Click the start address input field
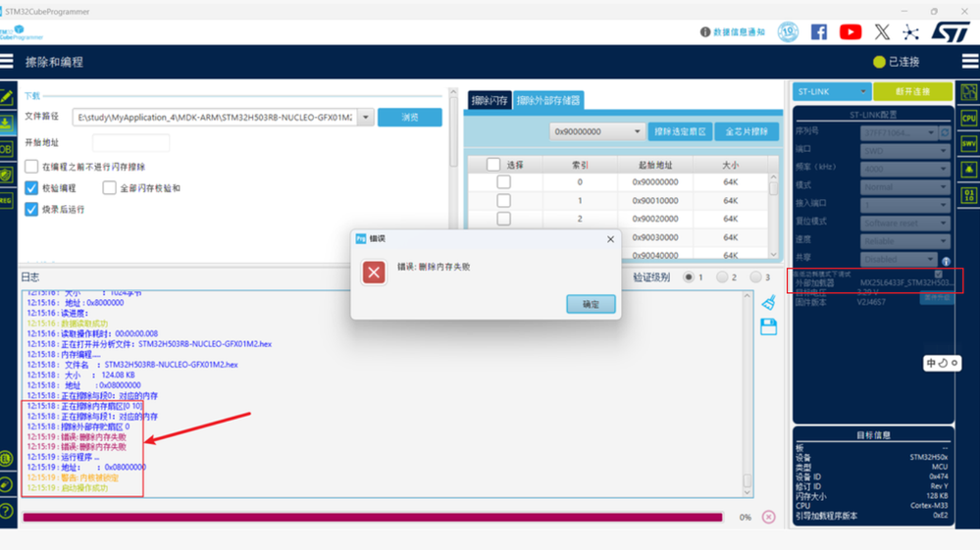The width and height of the screenshot is (980, 550). (x=130, y=143)
